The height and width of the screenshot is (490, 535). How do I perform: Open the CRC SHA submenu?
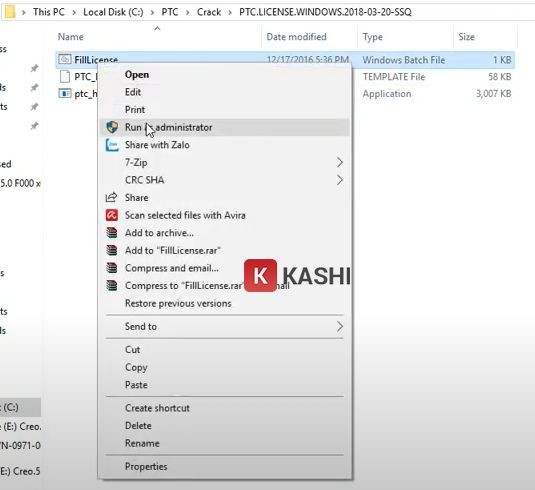(225, 180)
